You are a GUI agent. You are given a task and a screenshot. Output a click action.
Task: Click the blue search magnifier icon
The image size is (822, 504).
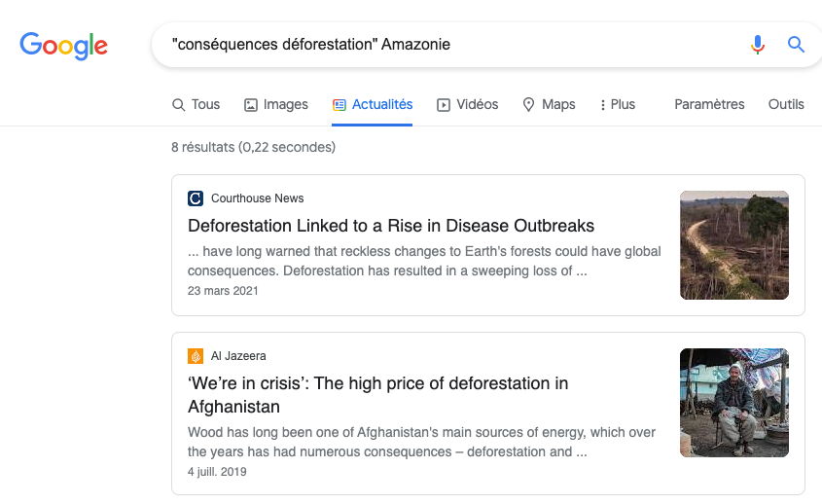click(x=796, y=45)
